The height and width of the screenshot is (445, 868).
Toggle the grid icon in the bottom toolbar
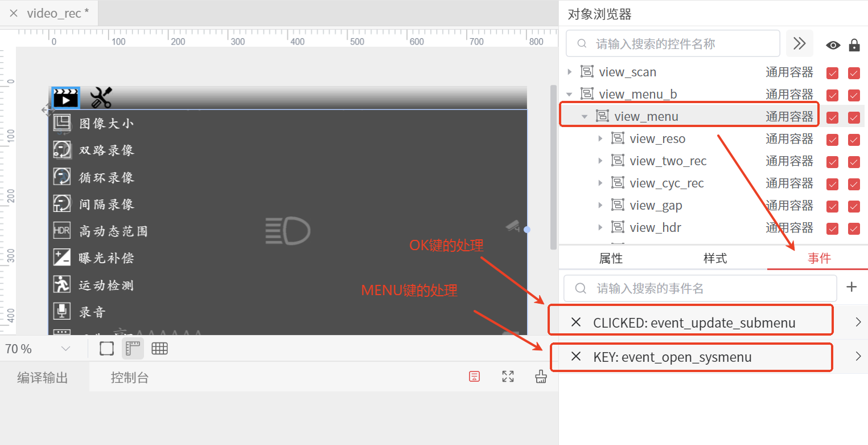click(x=159, y=349)
